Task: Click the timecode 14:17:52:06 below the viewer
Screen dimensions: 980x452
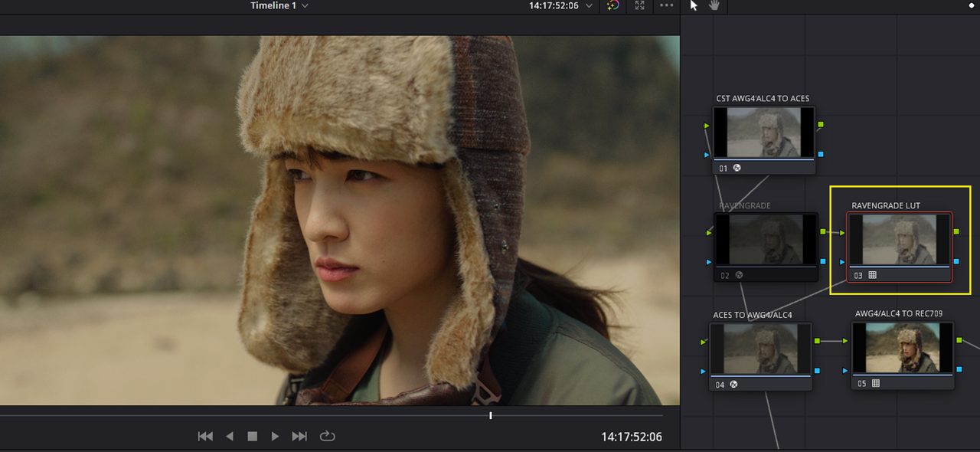Action: 632,437
